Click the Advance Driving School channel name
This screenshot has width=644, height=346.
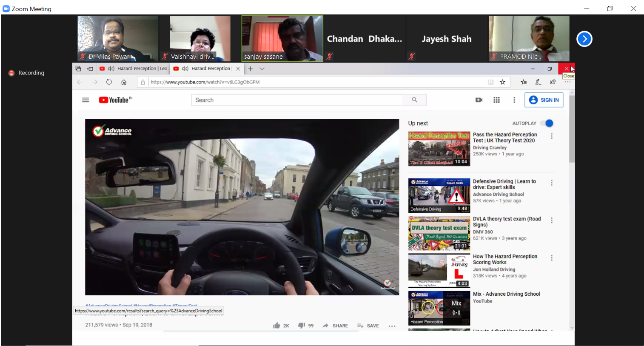coord(499,194)
